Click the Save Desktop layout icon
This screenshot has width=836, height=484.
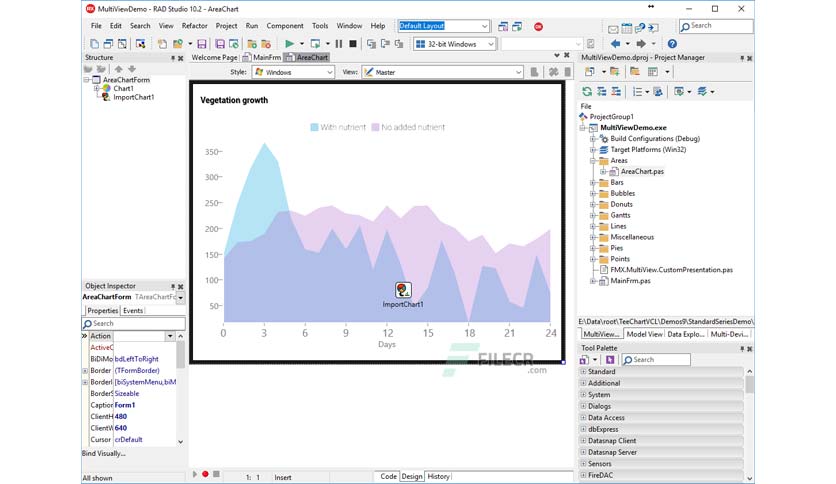[x=503, y=26]
